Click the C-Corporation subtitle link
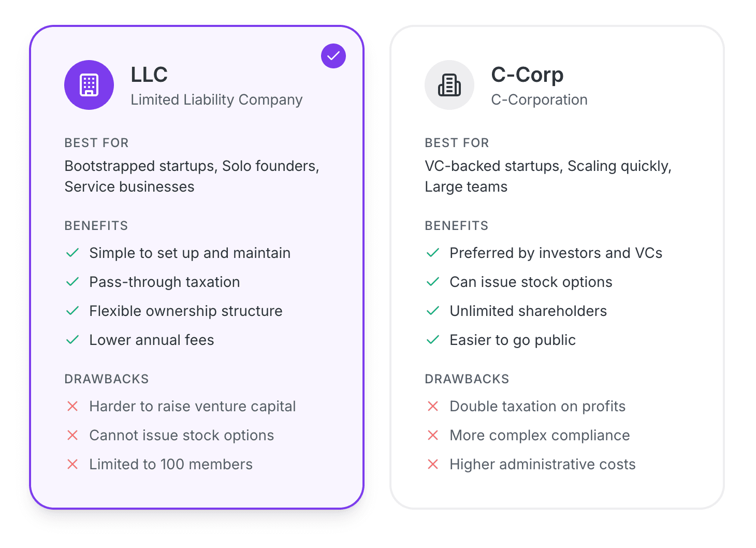Screen dimensions: 756x548 coord(539,99)
